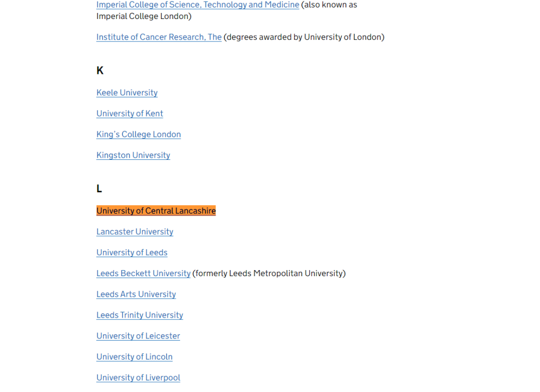The height and width of the screenshot is (392, 540).
Task: Open the Keele University link
Action: tap(126, 93)
